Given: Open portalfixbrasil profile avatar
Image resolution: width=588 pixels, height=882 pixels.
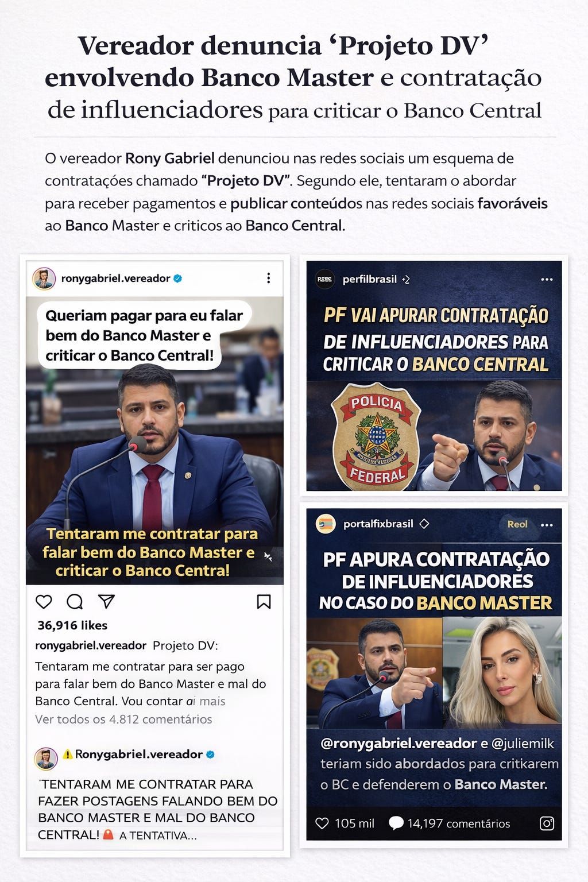Looking at the screenshot, I should (326, 524).
